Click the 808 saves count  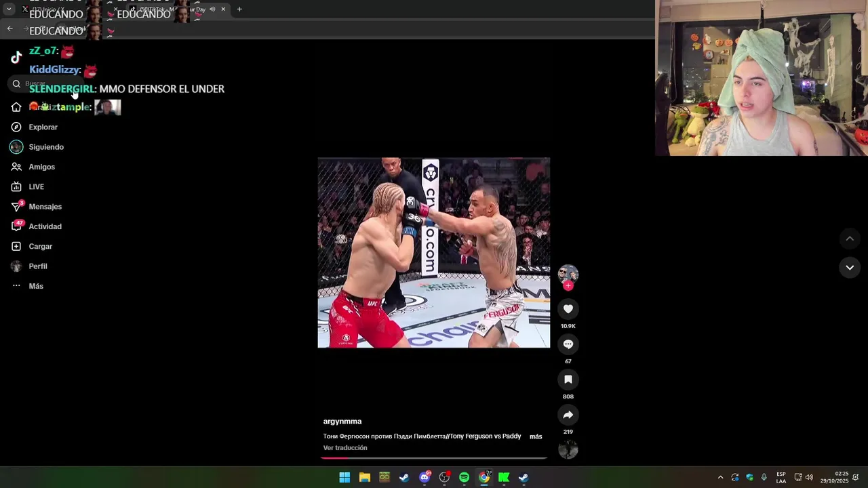(x=568, y=396)
